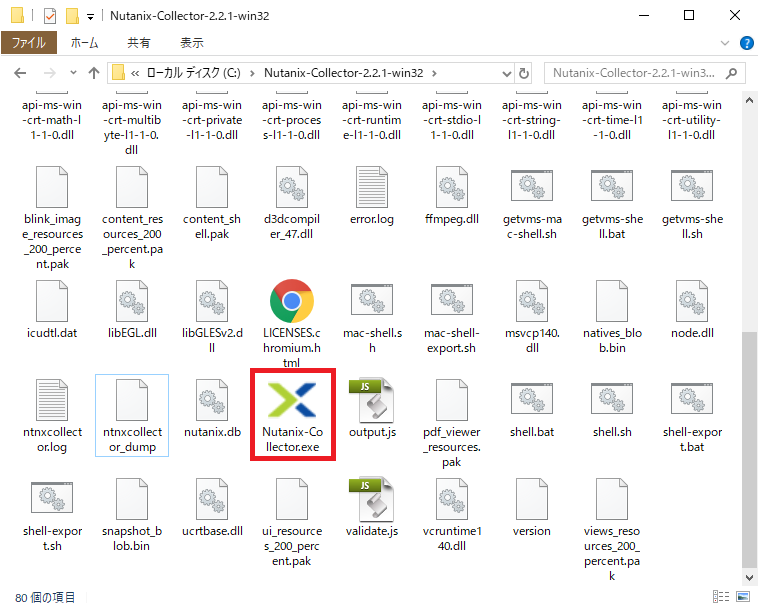Select the mac-shell.sh file icon
Image resolution: width=759 pixels, height=610 pixels.
click(x=372, y=300)
